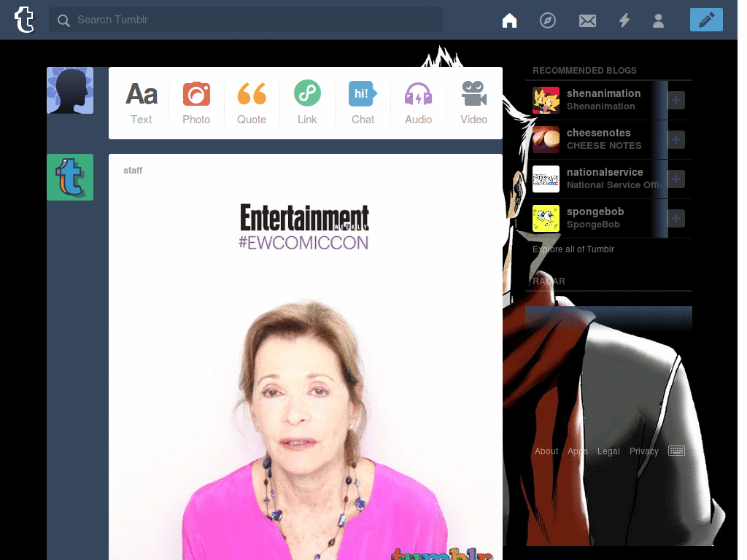Open the Inbox envelope icon
The height and width of the screenshot is (560, 747).
tap(587, 21)
